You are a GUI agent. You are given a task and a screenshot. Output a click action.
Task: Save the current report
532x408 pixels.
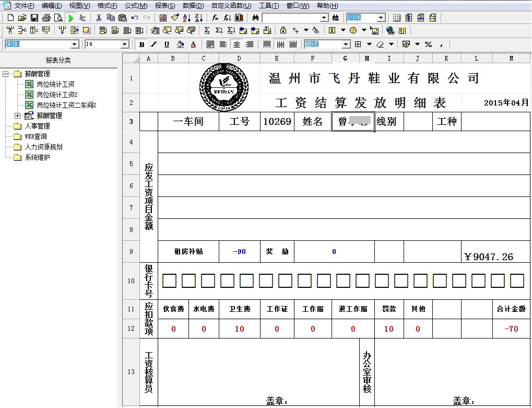[34, 18]
